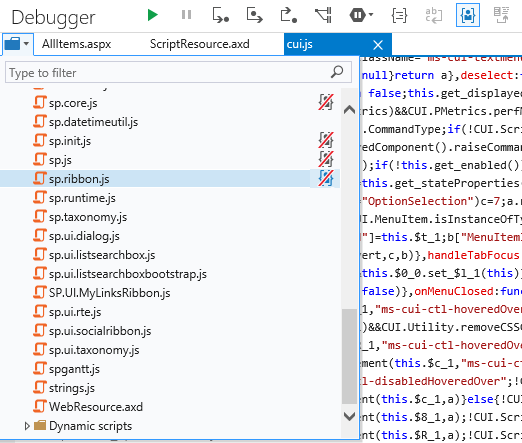Open sp.ui.dialog.js from the list

point(84,236)
